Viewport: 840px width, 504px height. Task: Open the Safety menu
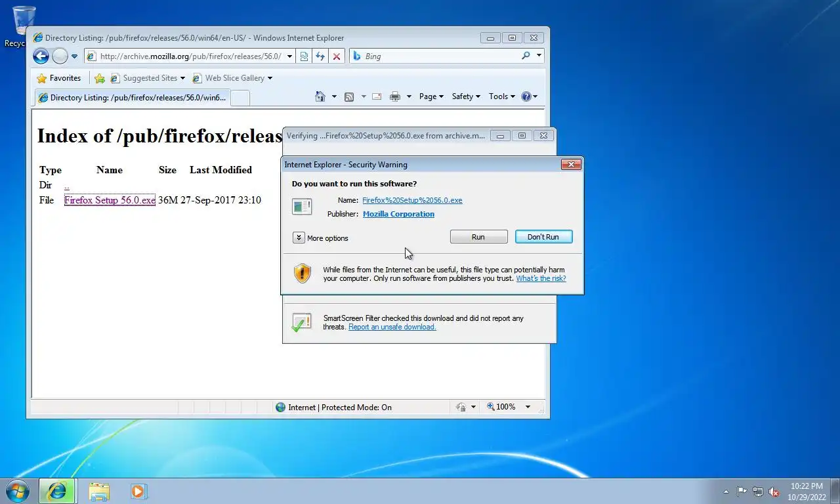pyautogui.click(x=466, y=96)
